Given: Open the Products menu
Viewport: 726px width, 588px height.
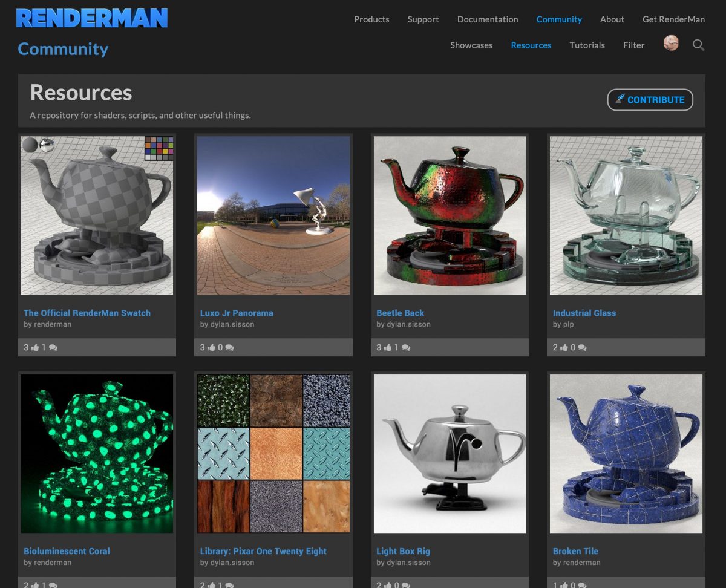Looking at the screenshot, I should (x=371, y=19).
